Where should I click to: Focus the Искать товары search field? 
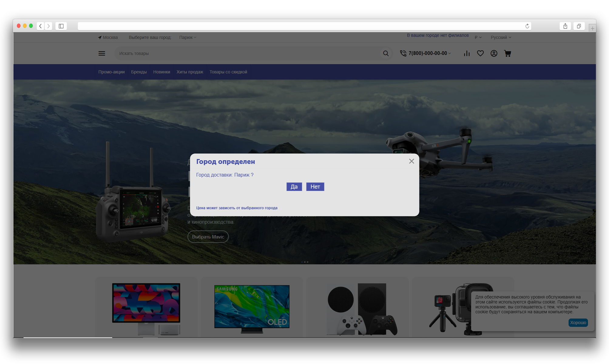[x=247, y=53]
